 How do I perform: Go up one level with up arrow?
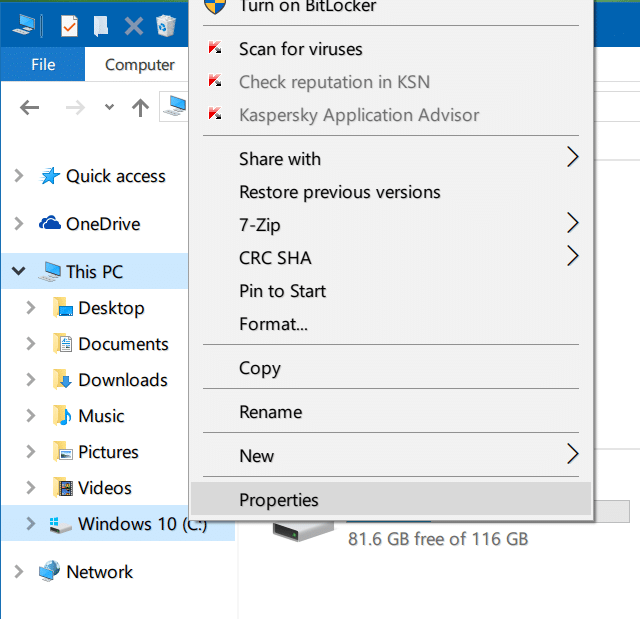click(140, 108)
